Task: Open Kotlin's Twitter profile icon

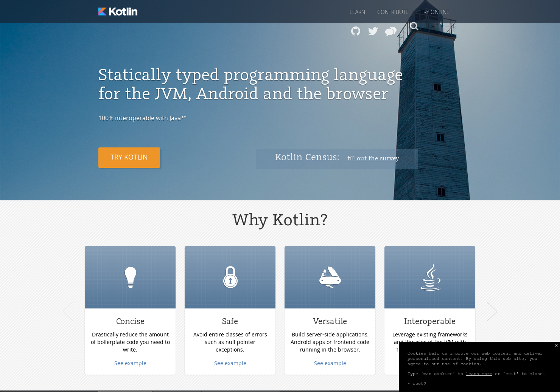Action: point(373,31)
